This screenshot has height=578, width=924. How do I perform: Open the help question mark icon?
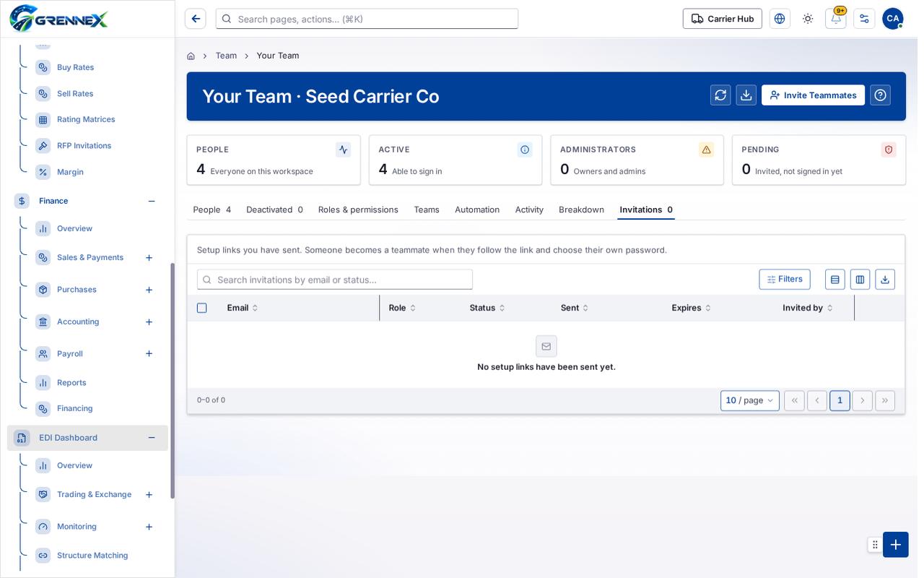coord(880,95)
